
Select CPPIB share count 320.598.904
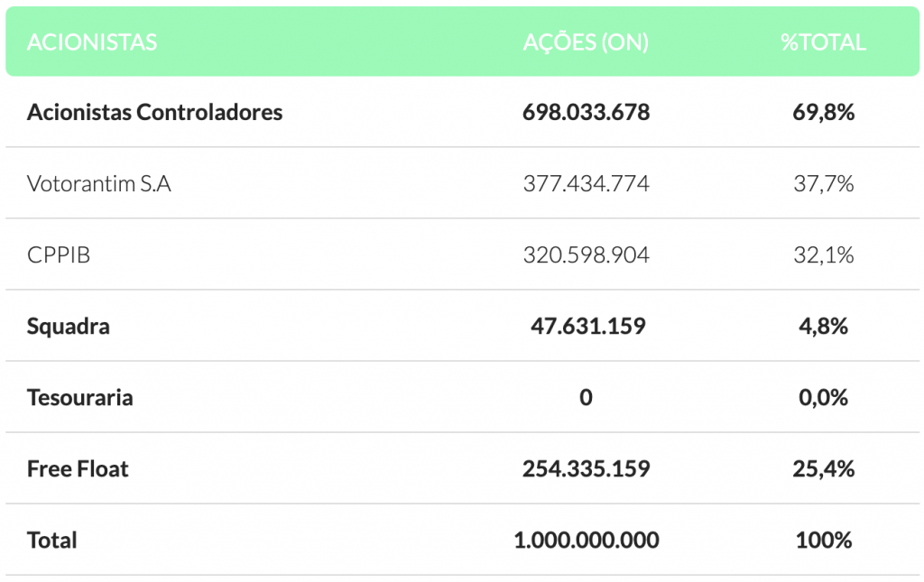586,255
